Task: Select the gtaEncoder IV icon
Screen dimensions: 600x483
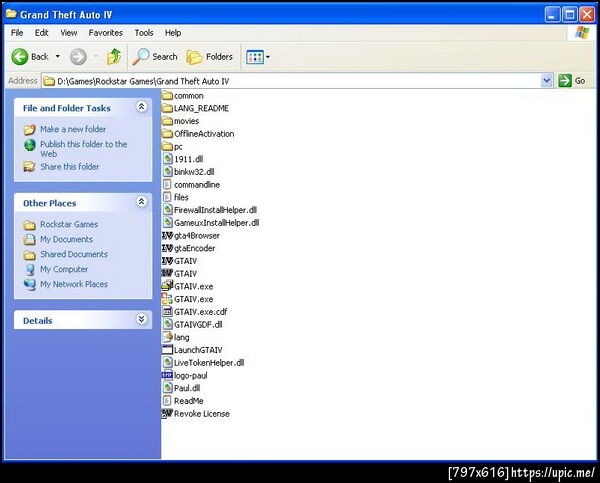Action: click(167, 248)
